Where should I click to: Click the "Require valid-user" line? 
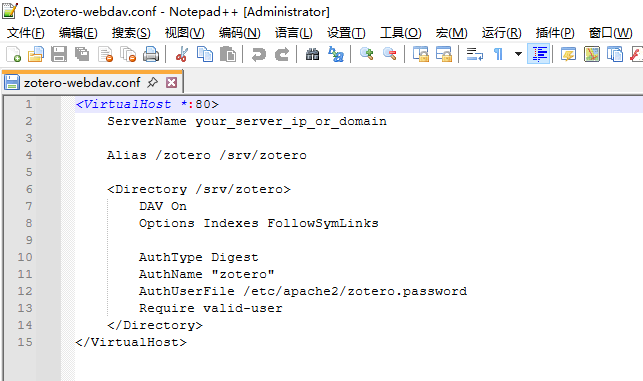point(211,308)
